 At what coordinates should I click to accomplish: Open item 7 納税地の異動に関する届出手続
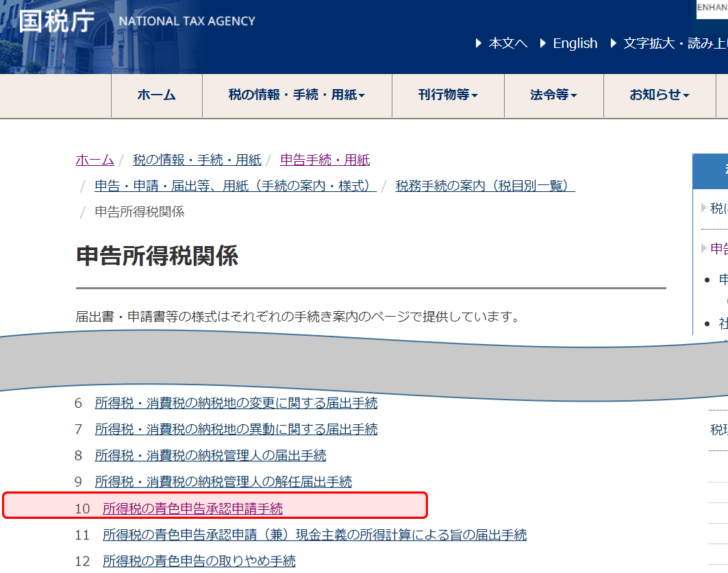pyautogui.click(x=236, y=429)
